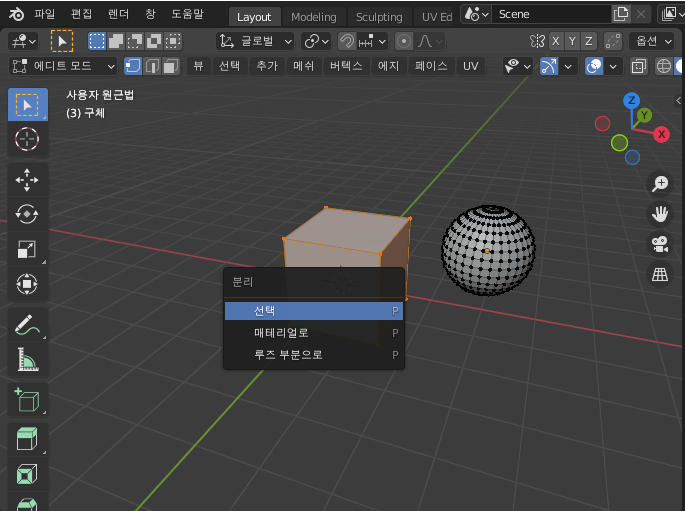The width and height of the screenshot is (685, 511).
Task: Open the 렌더 menu
Action: pyautogui.click(x=118, y=14)
